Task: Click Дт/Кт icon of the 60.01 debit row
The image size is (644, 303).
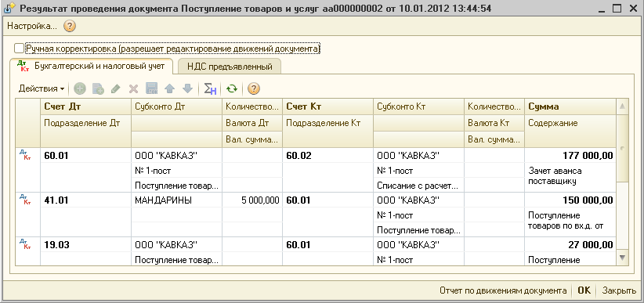Action: (x=24, y=154)
